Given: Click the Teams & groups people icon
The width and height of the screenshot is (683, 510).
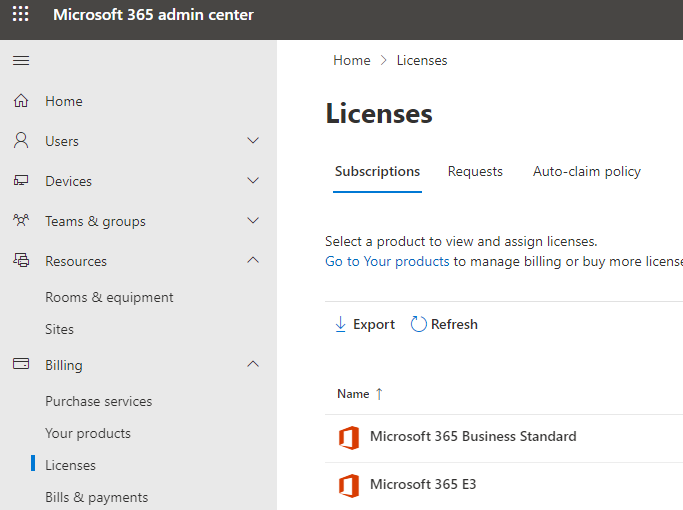Looking at the screenshot, I should pyautogui.click(x=21, y=220).
